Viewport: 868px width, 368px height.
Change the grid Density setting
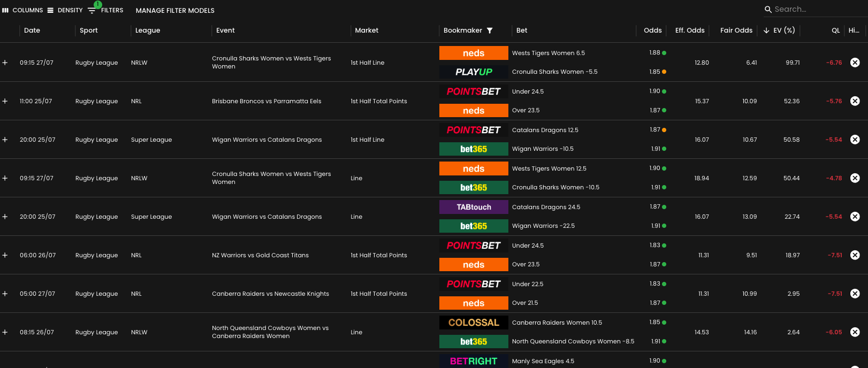tap(65, 10)
